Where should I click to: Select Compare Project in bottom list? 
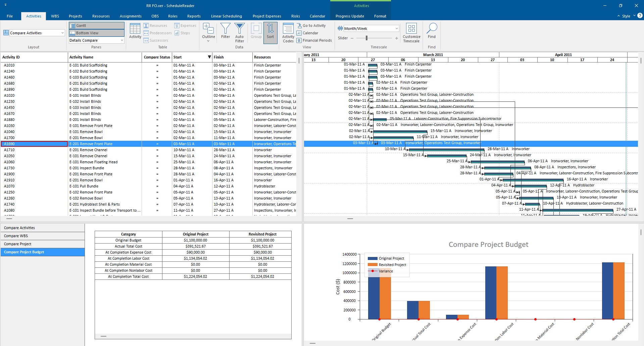pos(43,244)
